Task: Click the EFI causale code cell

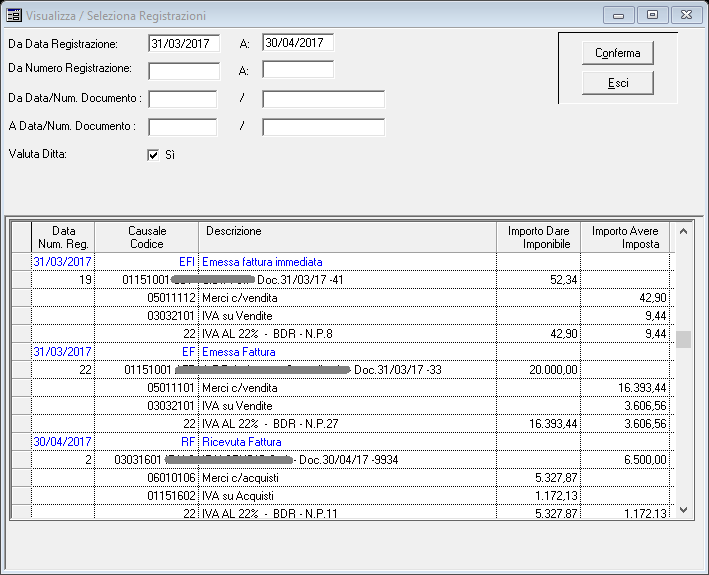Action: coord(147,262)
